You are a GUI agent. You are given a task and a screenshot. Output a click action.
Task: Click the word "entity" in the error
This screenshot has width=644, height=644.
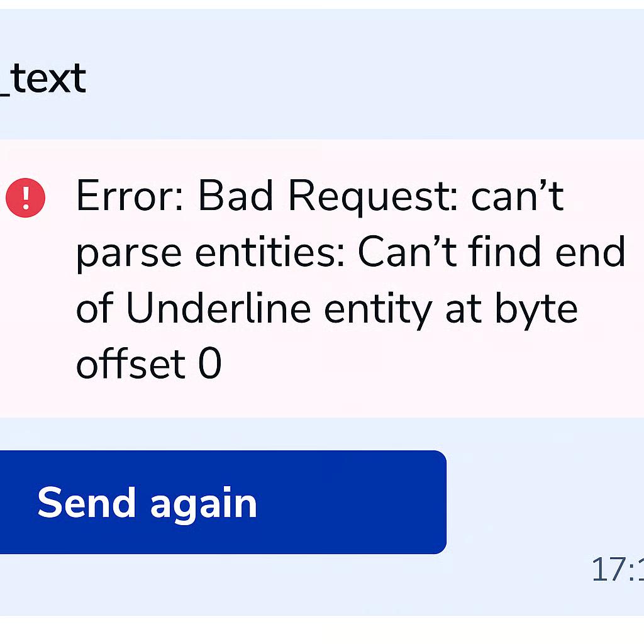[x=377, y=308]
